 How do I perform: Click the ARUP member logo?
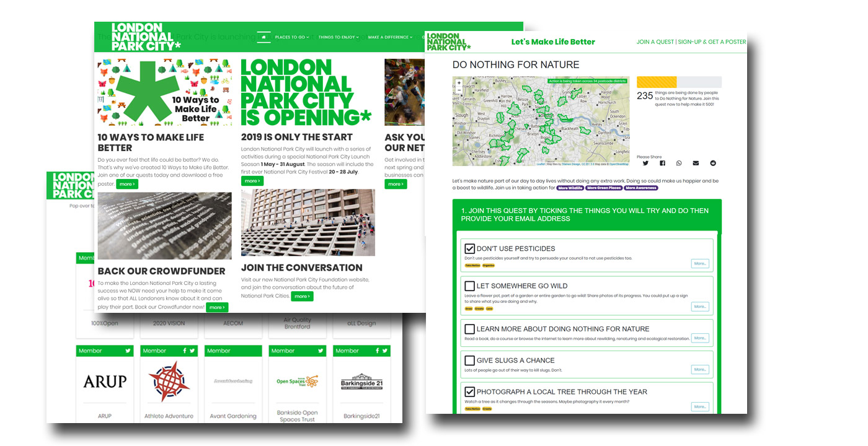[105, 382]
